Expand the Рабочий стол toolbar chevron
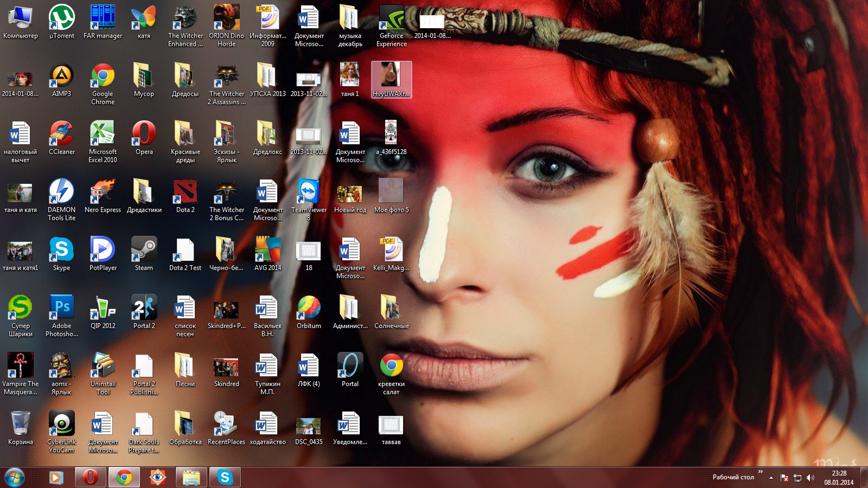The width and height of the screenshot is (868, 488). click(761, 472)
